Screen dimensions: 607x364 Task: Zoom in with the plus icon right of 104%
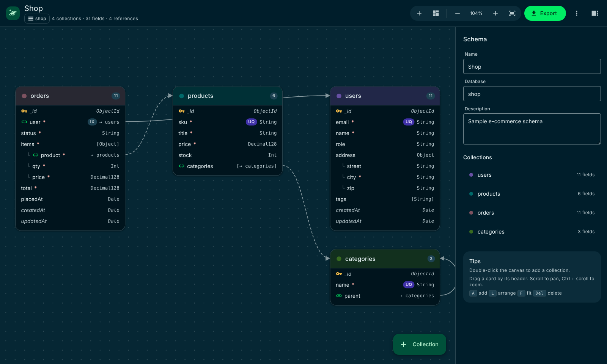pyautogui.click(x=495, y=13)
